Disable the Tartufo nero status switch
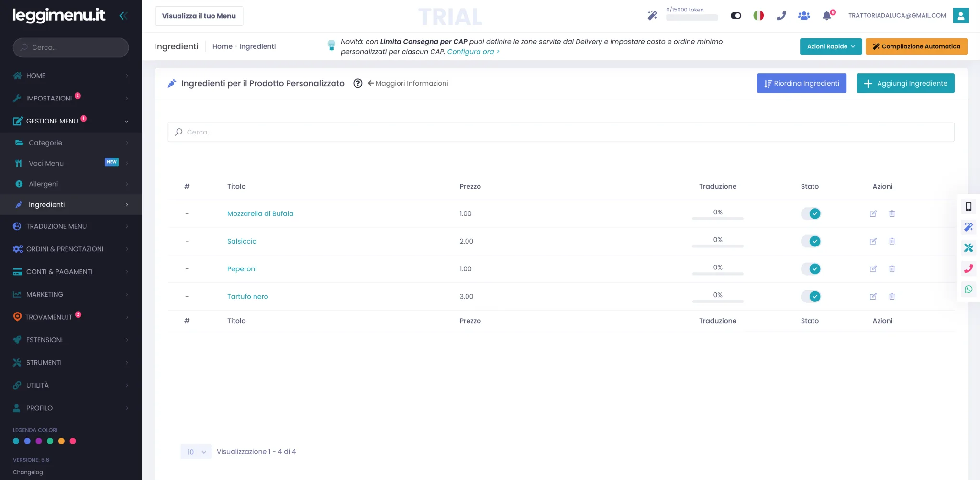Image resolution: width=980 pixels, height=480 pixels. click(x=811, y=297)
